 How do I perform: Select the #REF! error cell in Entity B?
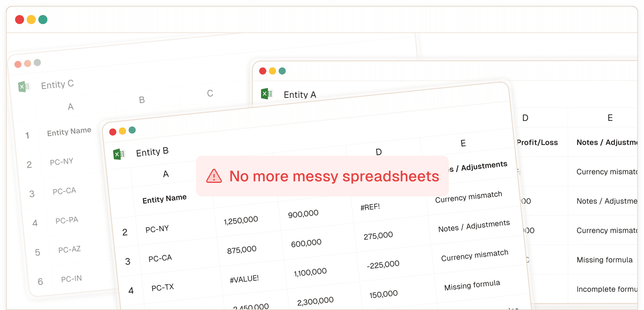coord(370,207)
